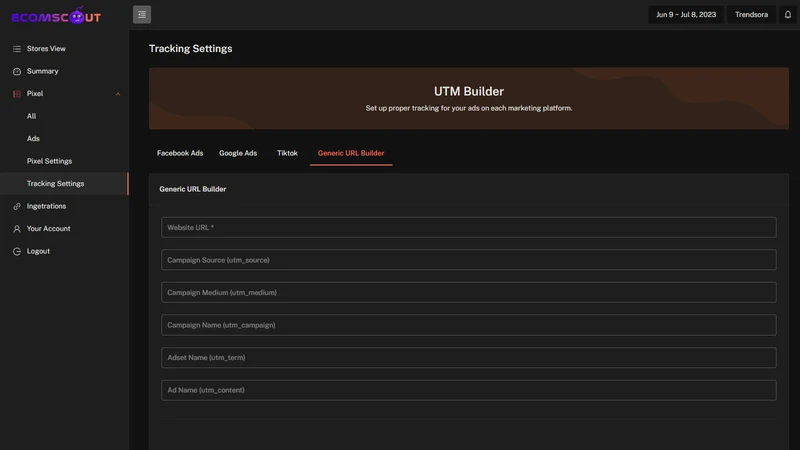This screenshot has height=450, width=800.
Task: Open the Trendsora store selector
Action: [x=751, y=14]
